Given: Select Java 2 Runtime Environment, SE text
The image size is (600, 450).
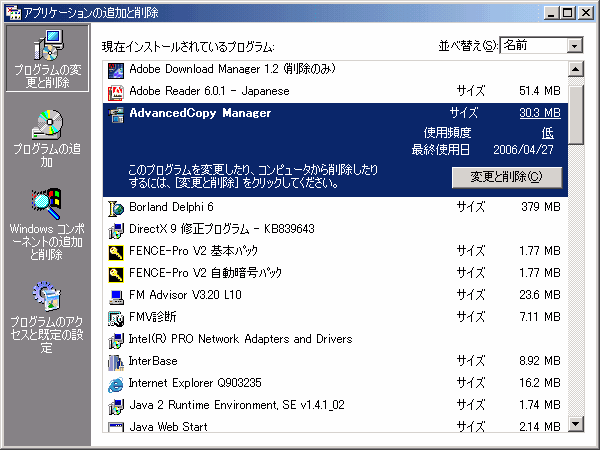Looking at the screenshot, I should coord(237,405).
